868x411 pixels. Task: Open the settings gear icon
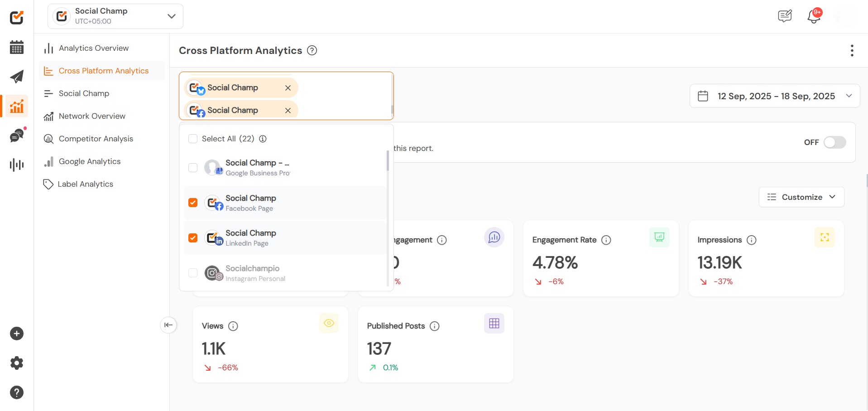coord(17,363)
